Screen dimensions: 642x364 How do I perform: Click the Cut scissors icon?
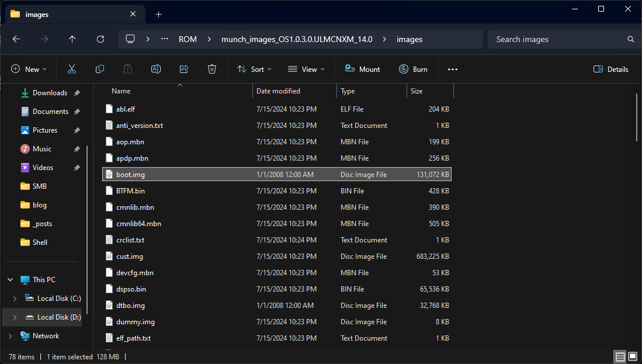tap(72, 69)
